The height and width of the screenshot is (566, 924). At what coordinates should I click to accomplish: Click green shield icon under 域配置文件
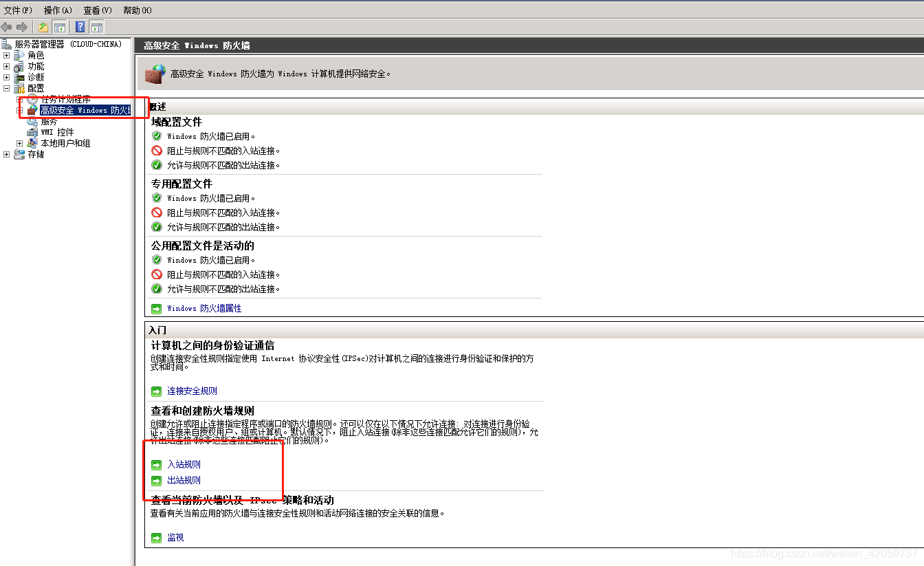point(157,136)
